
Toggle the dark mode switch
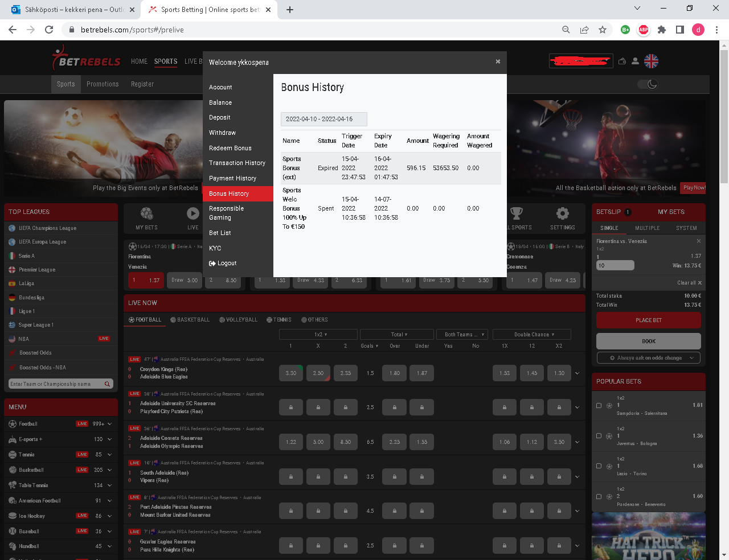pos(648,84)
